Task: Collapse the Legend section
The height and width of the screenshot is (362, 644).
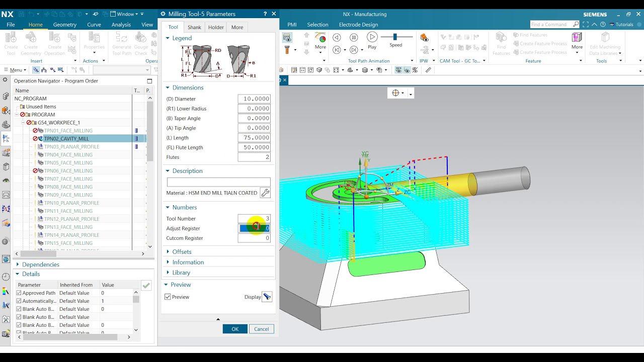Action: (168, 38)
